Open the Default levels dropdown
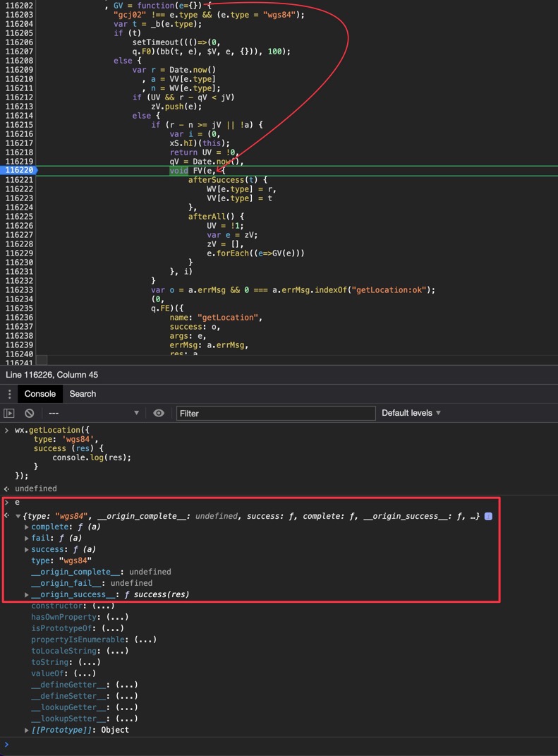The image size is (558, 756). 411,413
